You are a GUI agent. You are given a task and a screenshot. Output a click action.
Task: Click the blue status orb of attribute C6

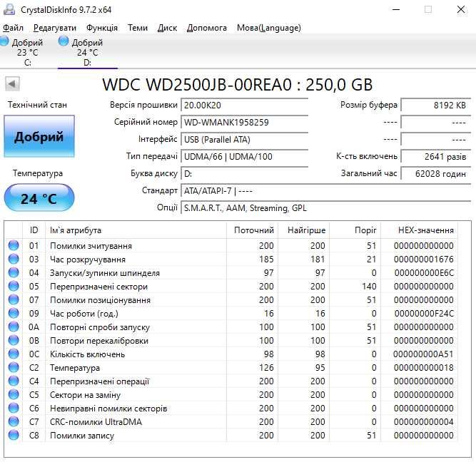coord(14,408)
